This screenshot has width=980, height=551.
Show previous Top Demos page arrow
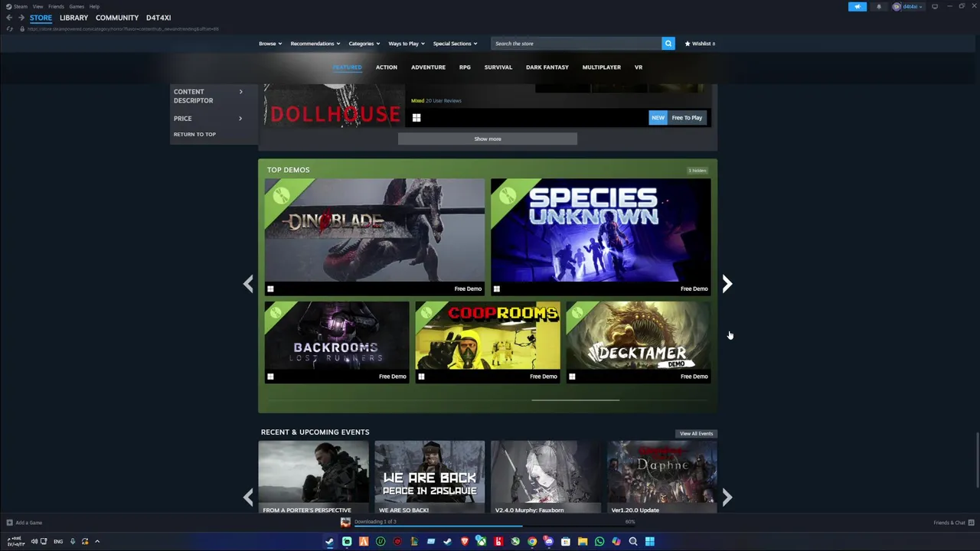click(248, 284)
